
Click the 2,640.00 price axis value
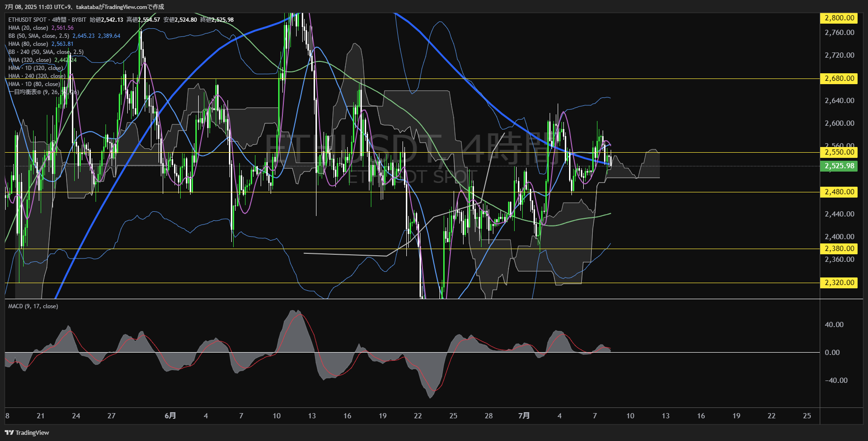click(x=839, y=101)
